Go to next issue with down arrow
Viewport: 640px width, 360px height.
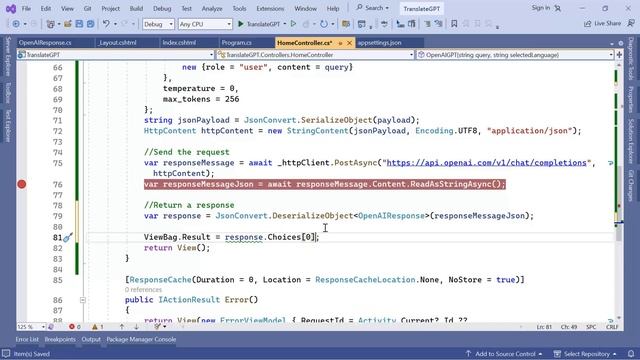136,327
